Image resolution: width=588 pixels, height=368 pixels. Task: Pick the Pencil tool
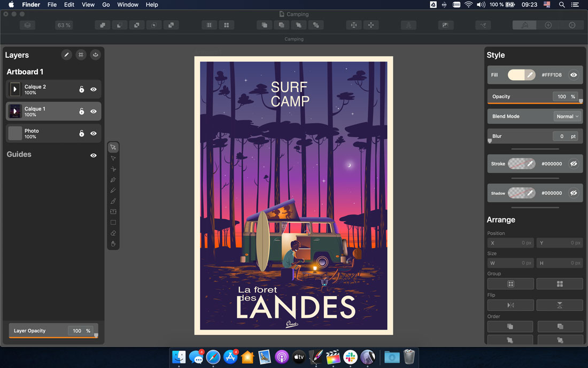(x=113, y=190)
